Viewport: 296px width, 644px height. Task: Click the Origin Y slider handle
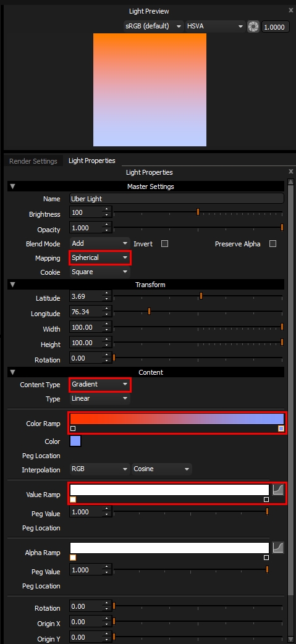pos(114,637)
